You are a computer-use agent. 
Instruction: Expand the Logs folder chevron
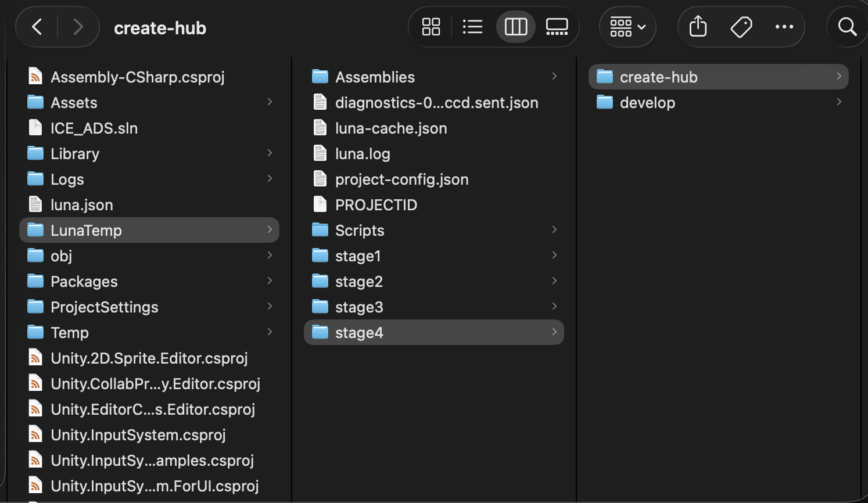click(x=270, y=178)
